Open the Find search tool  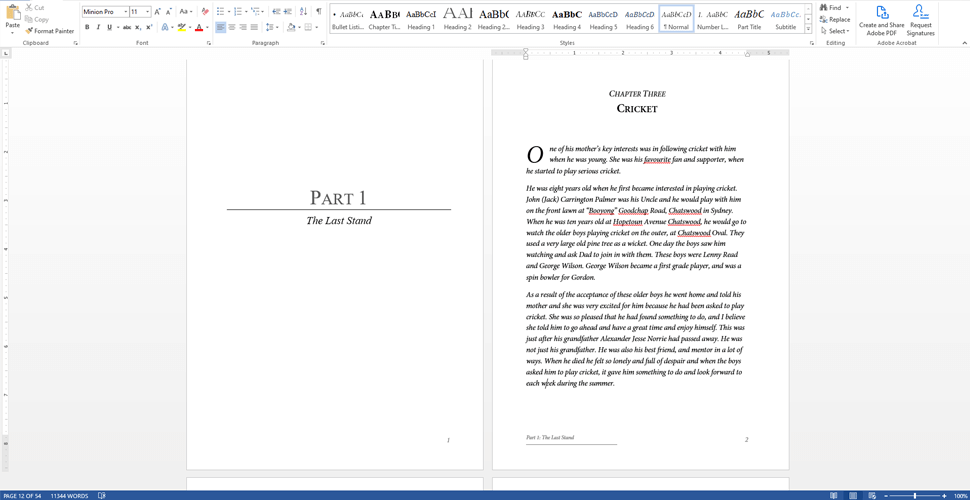click(x=831, y=7)
